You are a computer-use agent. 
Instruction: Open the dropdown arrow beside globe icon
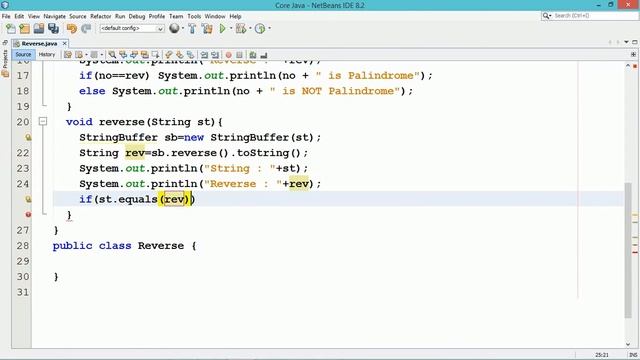pos(182,29)
